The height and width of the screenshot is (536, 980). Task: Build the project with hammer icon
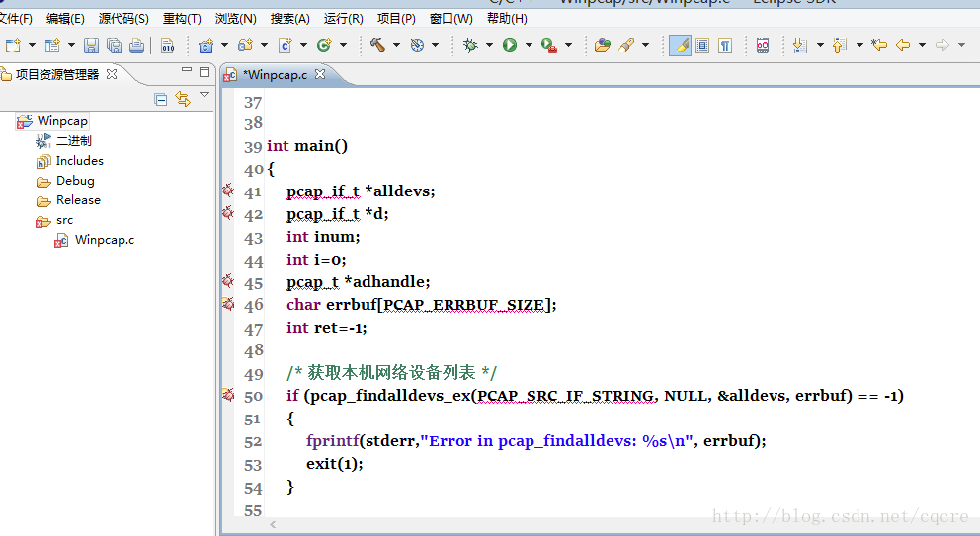(x=377, y=45)
